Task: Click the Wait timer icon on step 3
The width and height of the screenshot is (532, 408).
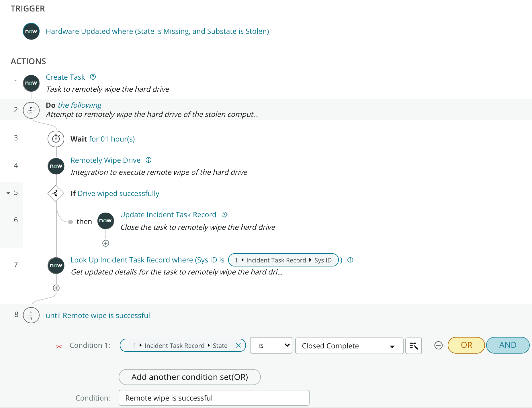Action: [x=56, y=139]
